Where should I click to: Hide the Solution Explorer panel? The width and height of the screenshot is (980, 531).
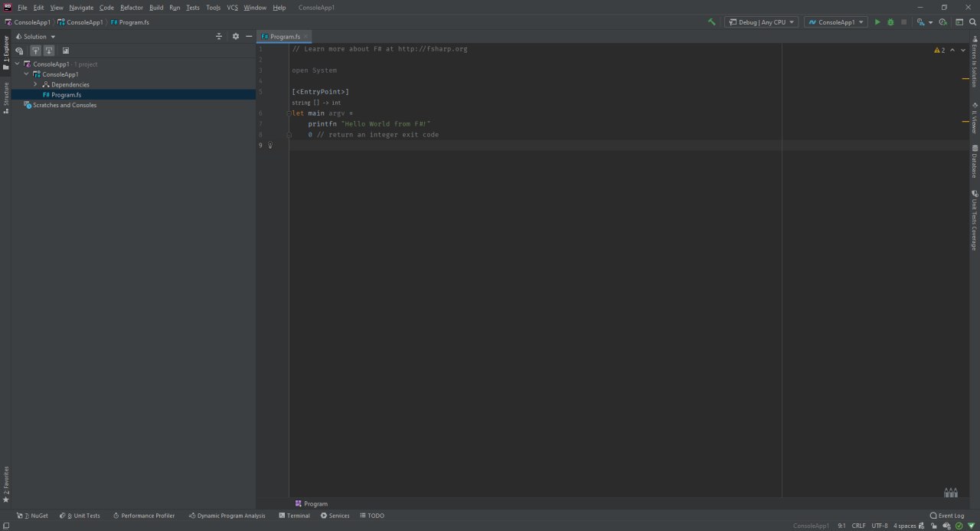(x=249, y=37)
